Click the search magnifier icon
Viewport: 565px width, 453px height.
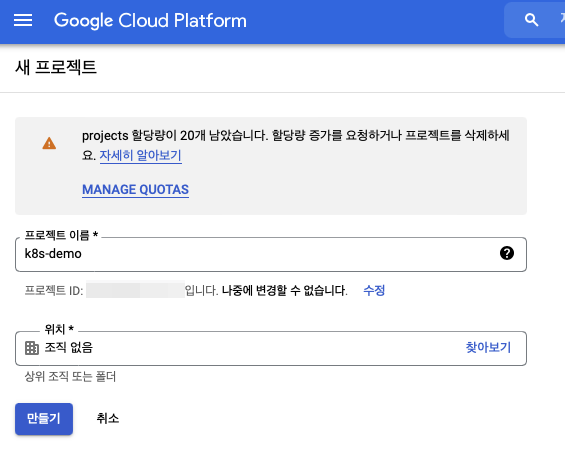pyautogui.click(x=531, y=20)
